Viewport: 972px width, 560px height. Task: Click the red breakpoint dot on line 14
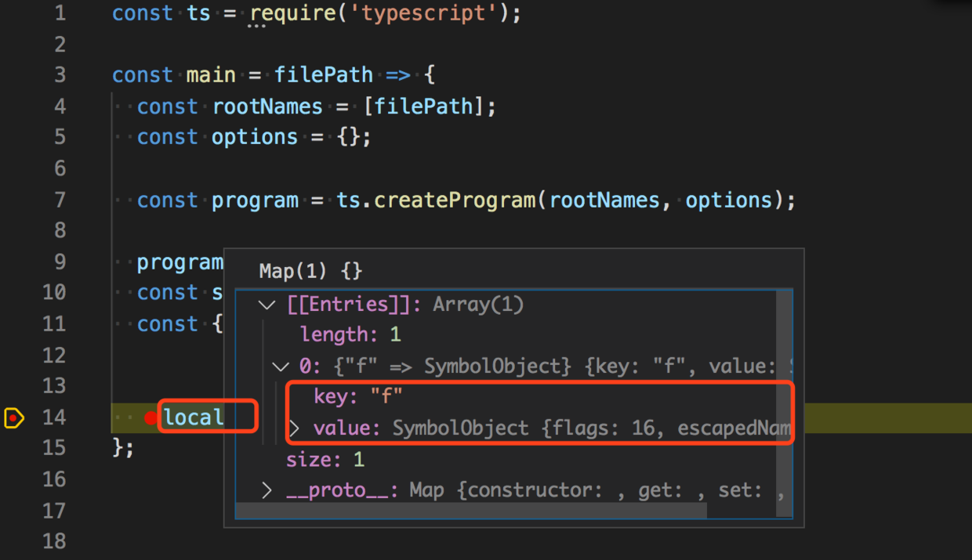point(151,418)
